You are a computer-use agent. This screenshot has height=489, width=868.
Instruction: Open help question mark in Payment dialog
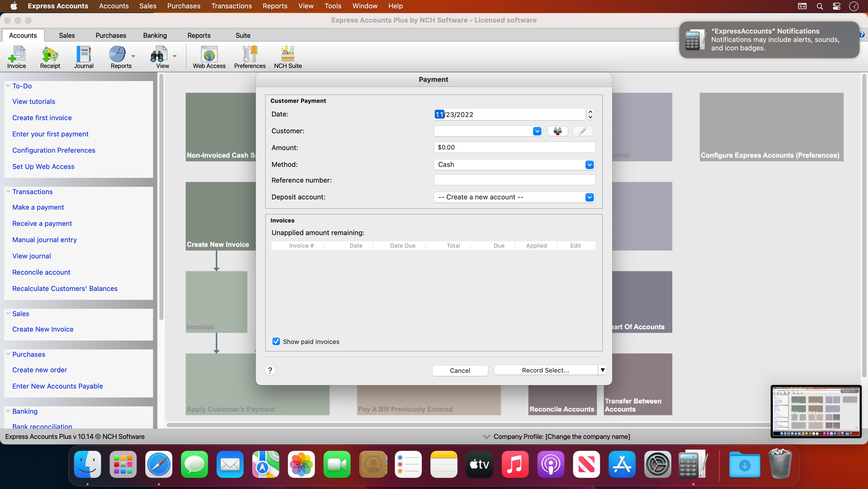270,370
